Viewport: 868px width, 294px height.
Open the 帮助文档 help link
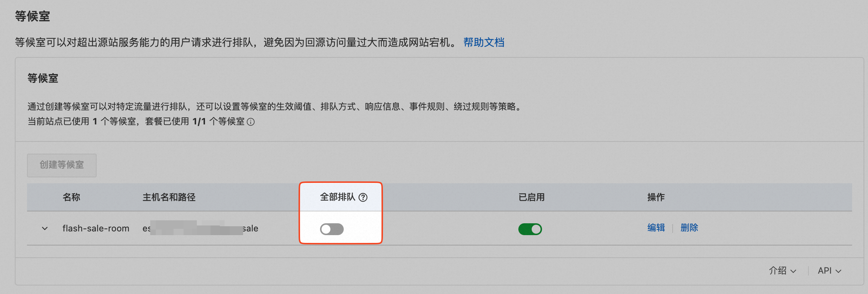484,43
